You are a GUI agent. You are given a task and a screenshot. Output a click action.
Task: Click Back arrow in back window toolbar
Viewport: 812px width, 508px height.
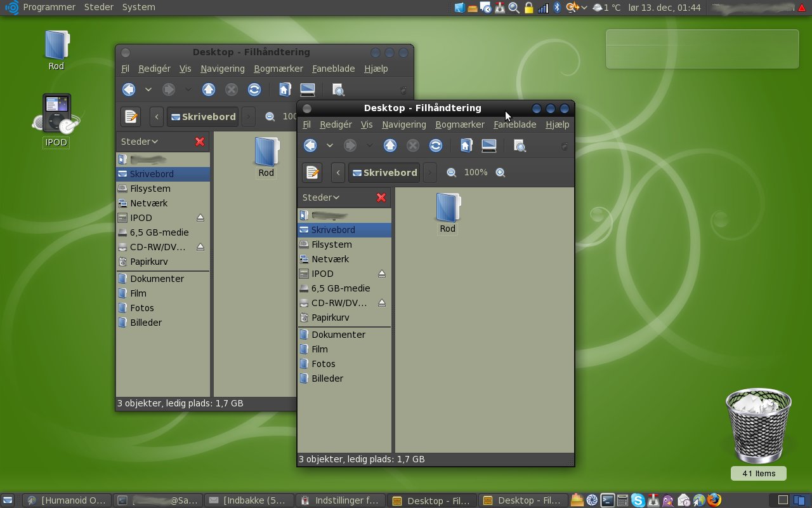pyautogui.click(x=129, y=90)
